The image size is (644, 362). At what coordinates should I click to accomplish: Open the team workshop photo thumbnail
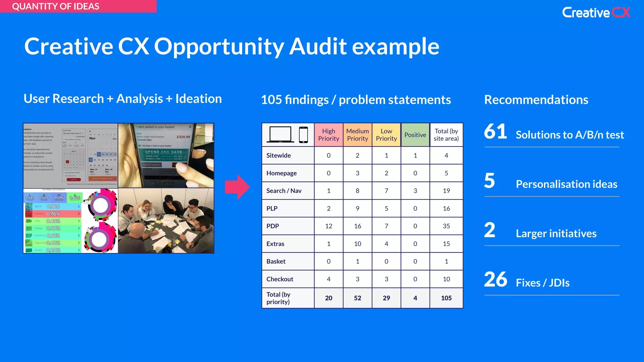pyautogui.click(x=166, y=221)
